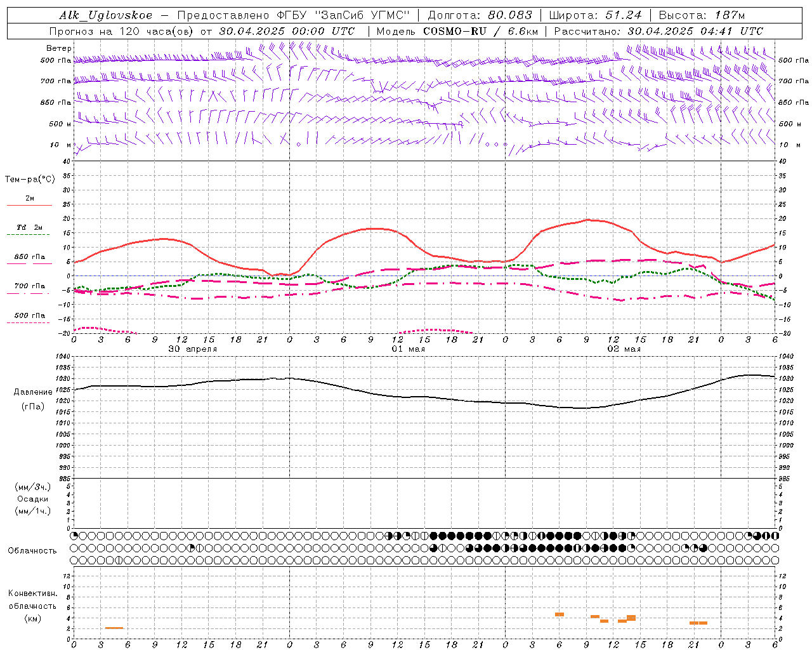Click the Давление panel label

point(33,392)
